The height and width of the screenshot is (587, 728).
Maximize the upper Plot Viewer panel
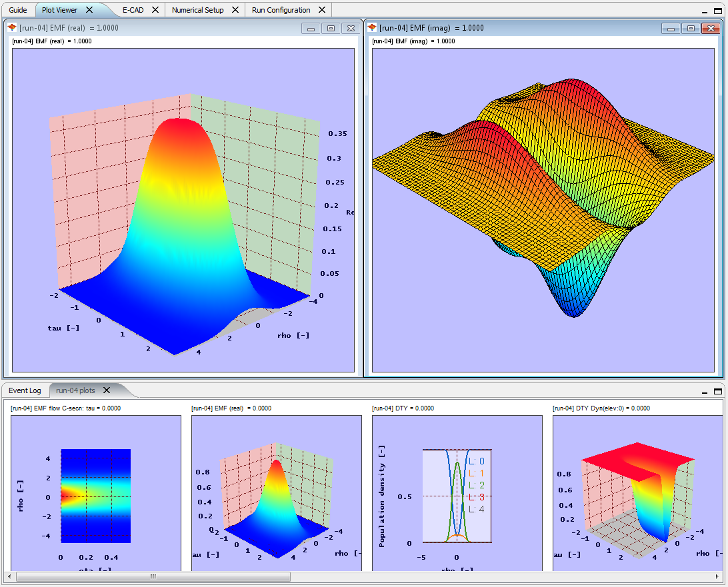coord(718,11)
